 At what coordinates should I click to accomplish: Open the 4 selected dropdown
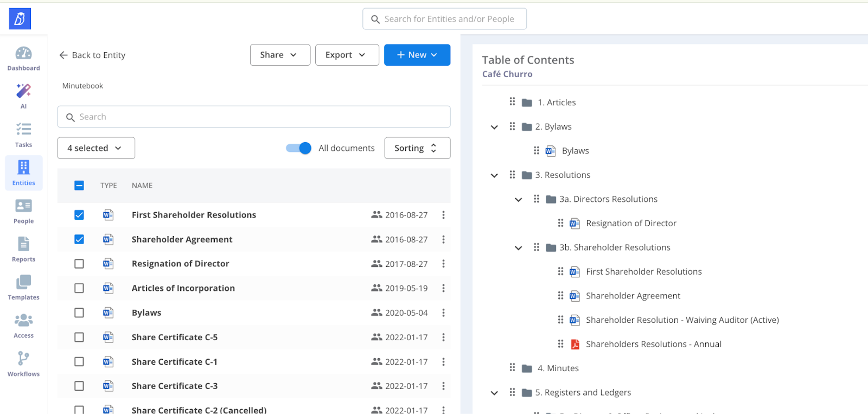[x=96, y=148]
